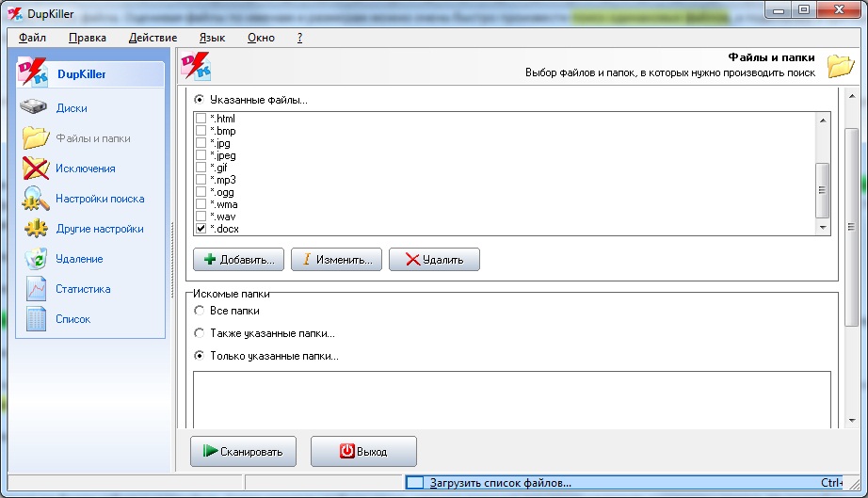Open Исключения section label
The height and width of the screenshot is (498, 868).
[86, 169]
